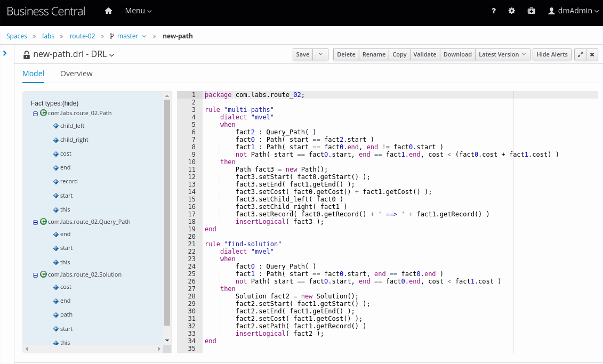Open the Admin settings gear icon

tap(512, 11)
